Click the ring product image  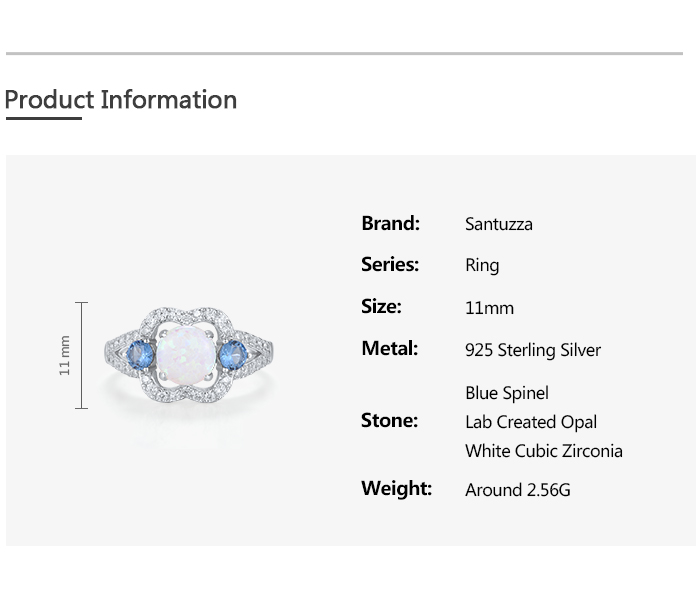click(189, 355)
